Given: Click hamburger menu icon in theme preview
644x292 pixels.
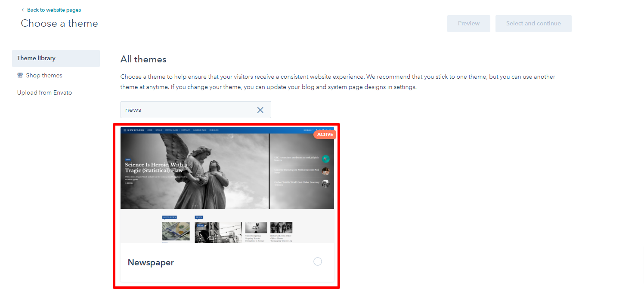Looking at the screenshot, I should 124,130.
